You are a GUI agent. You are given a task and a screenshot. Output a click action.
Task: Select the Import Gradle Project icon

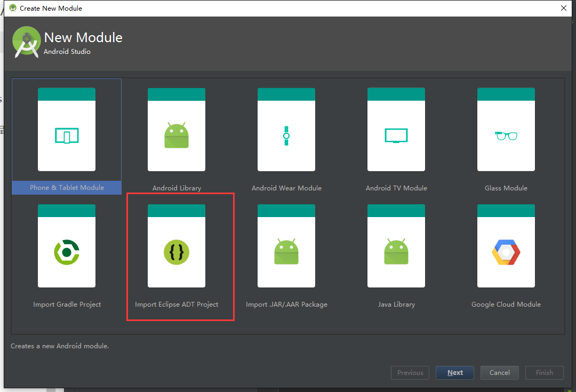67,246
